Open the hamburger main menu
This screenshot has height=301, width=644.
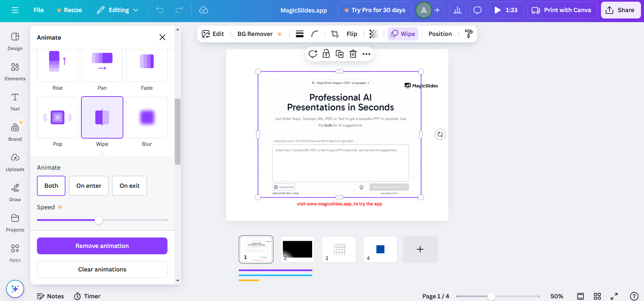[x=15, y=10]
